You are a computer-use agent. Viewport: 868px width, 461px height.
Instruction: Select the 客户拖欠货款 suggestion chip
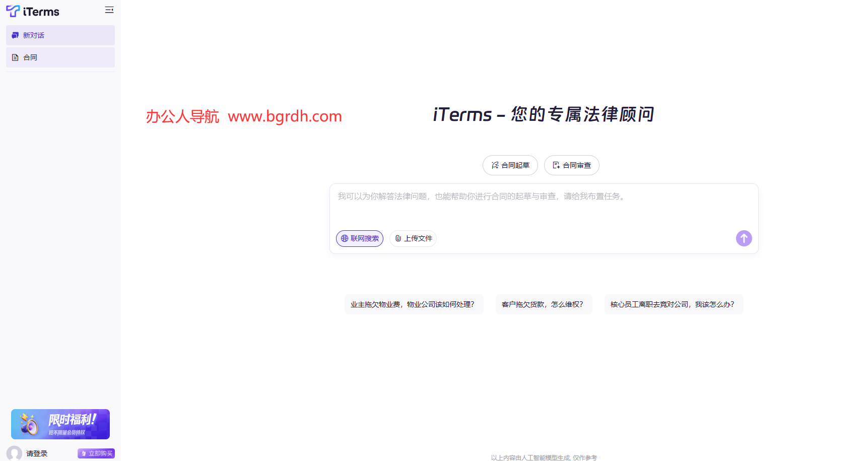click(x=544, y=304)
